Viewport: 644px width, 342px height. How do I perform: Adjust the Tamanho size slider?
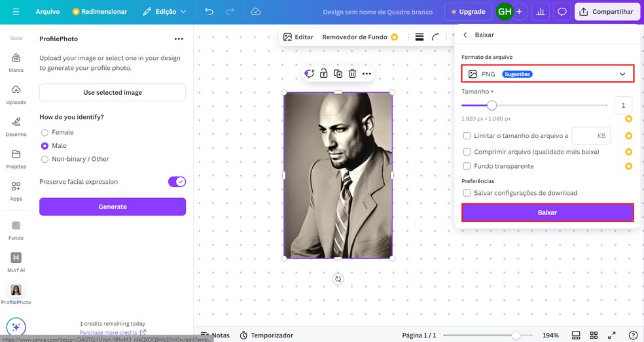coord(492,105)
